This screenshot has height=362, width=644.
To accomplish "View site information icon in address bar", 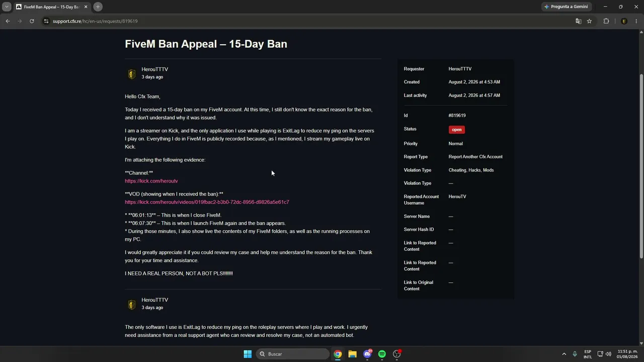I will 46,21.
